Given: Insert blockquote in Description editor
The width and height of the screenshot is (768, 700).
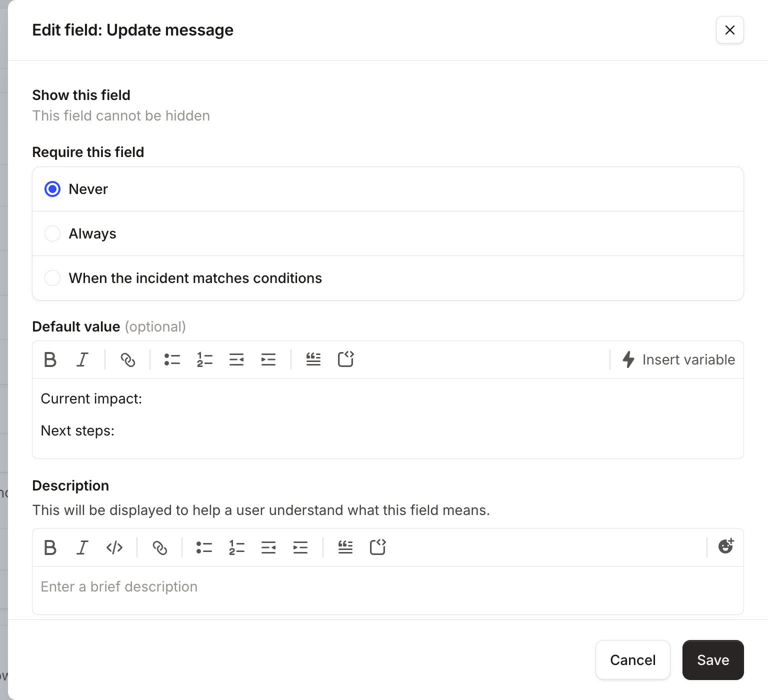Looking at the screenshot, I should tap(345, 547).
